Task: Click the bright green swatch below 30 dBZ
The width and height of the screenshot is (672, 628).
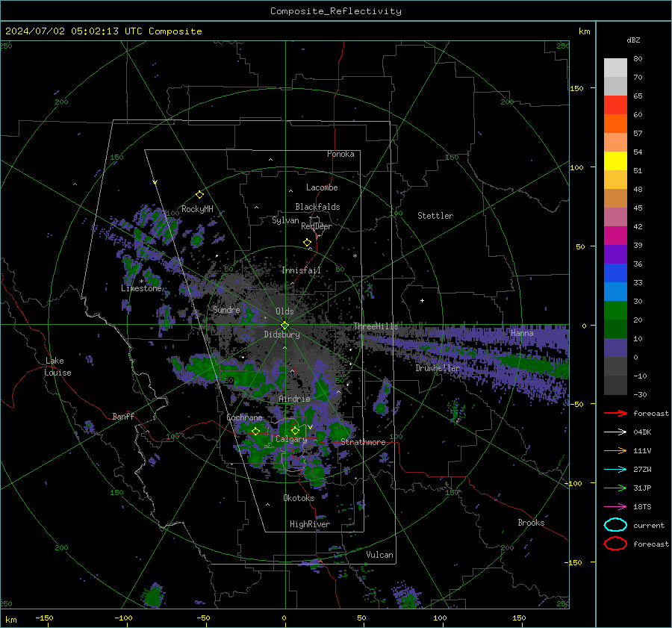Action: click(615, 310)
